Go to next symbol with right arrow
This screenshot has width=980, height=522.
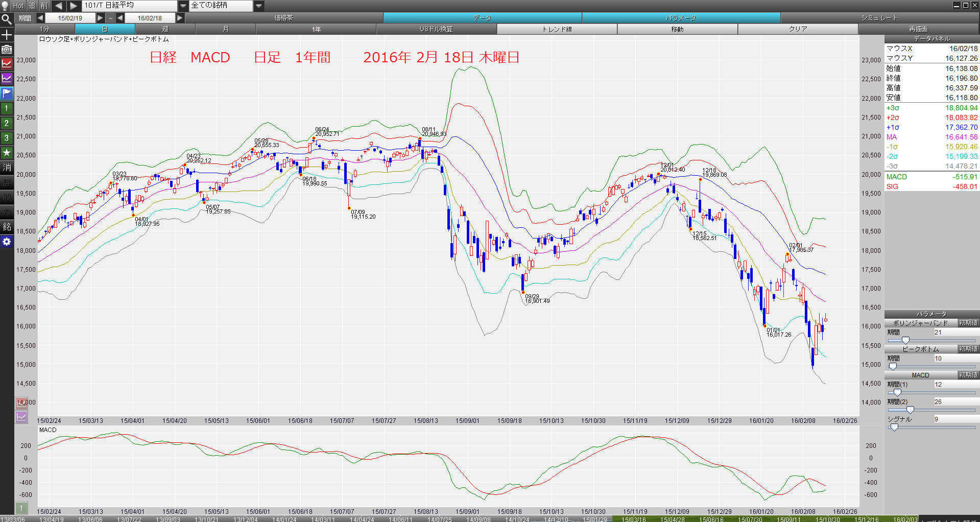[74, 6]
